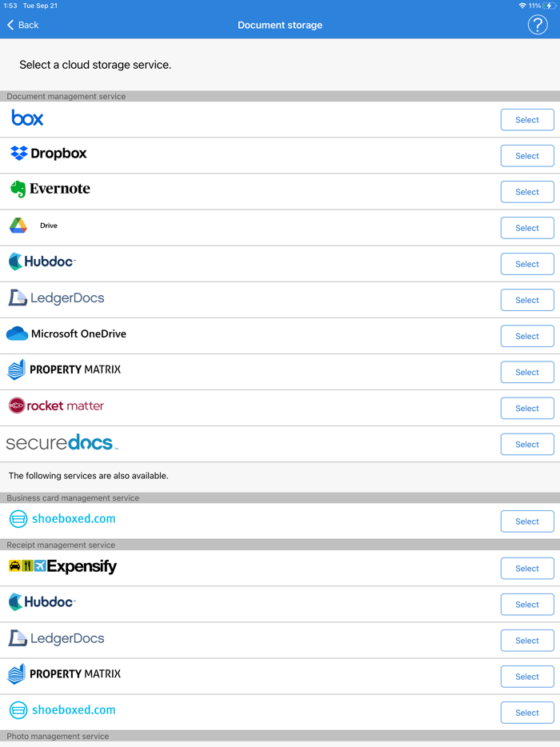The width and height of the screenshot is (560, 747).
Task: Select Dropbox as the storage service
Action: [526, 155]
